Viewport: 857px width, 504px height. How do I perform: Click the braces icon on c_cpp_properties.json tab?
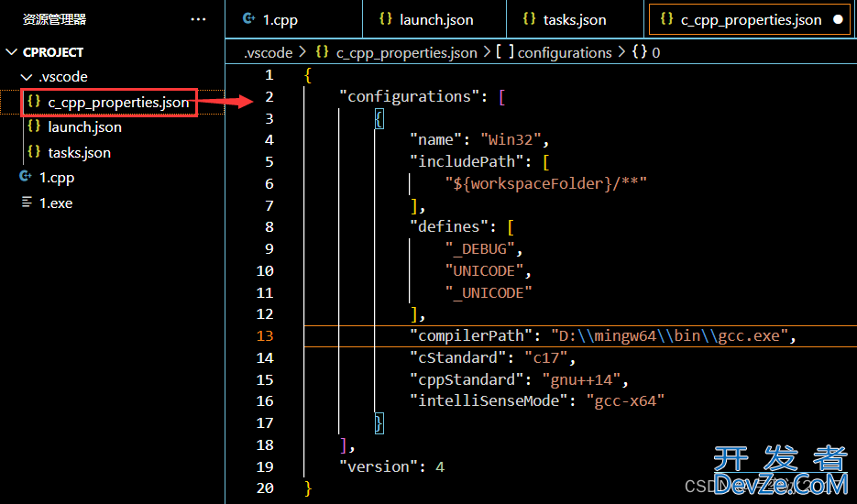point(666,18)
